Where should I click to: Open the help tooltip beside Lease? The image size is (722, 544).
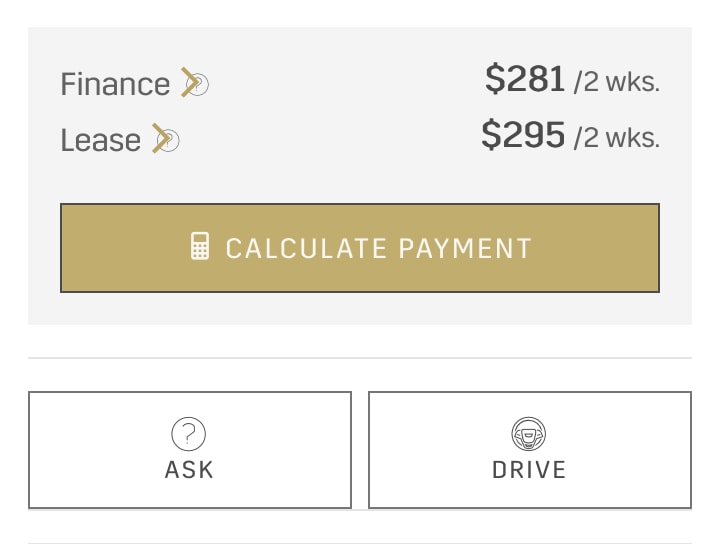170,140
